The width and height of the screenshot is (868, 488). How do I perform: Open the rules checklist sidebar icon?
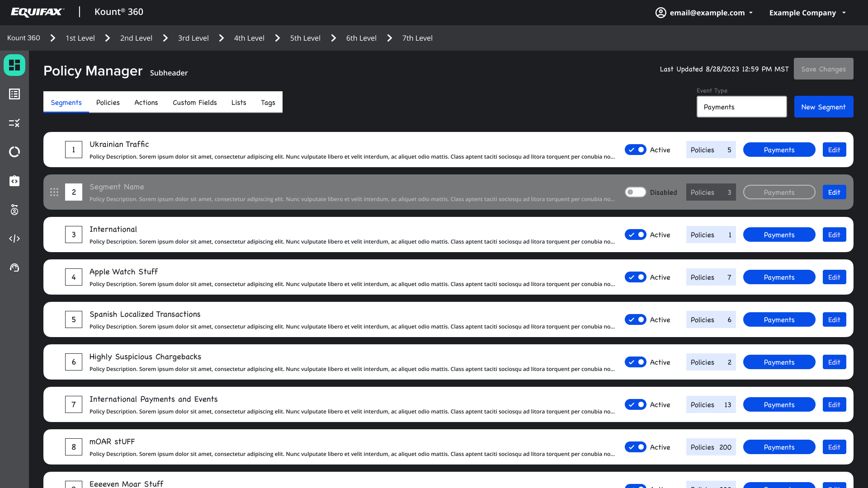tap(14, 123)
